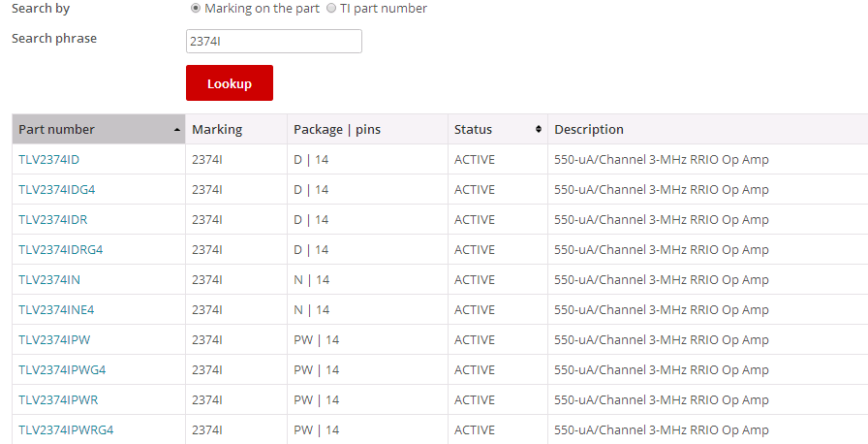View the TLV2374IPW part details
Screen dimensions: 868x444
click(54, 340)
